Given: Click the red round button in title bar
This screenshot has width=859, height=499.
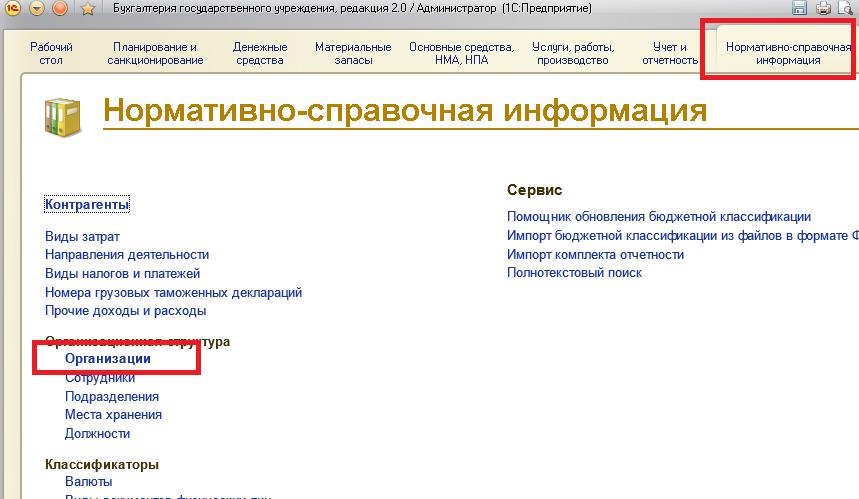Looking at the screenshot, I should 60,8.
